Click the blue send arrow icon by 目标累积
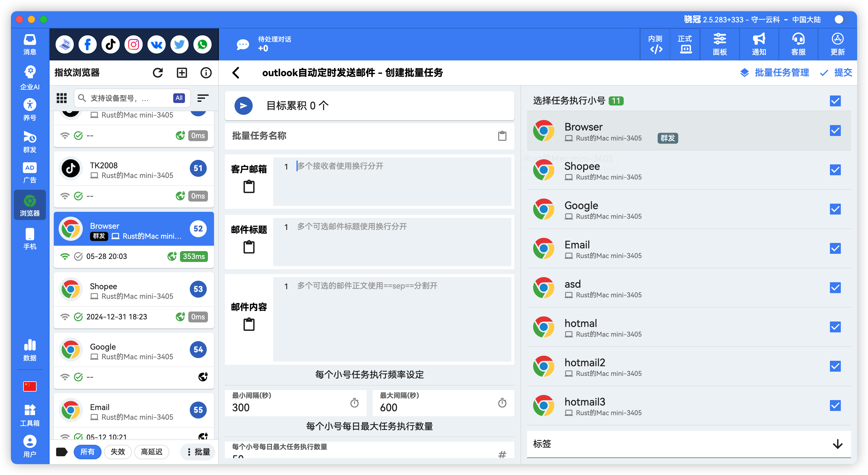The image size is (868, 475). pyautogui.click(x=243, y=106)
